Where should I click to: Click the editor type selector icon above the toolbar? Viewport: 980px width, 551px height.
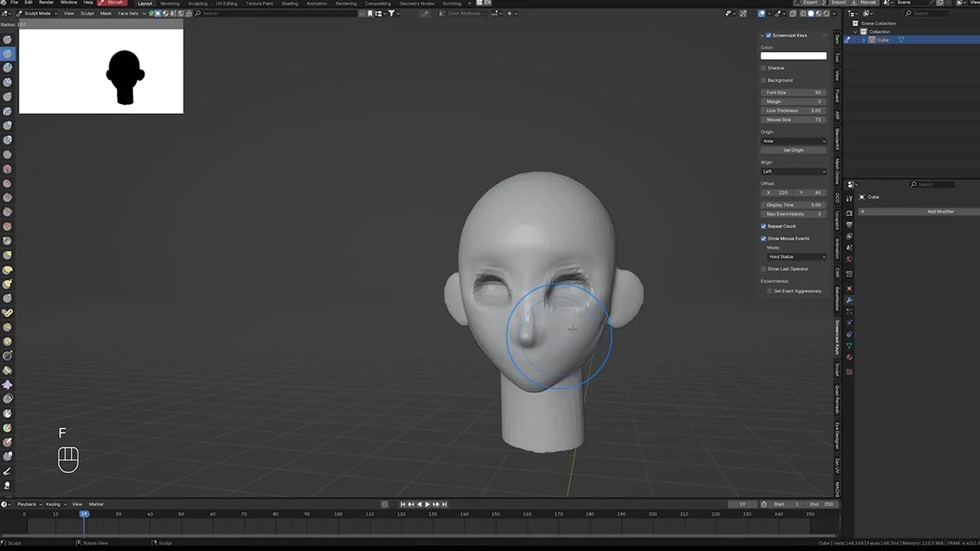click(7, 13)
